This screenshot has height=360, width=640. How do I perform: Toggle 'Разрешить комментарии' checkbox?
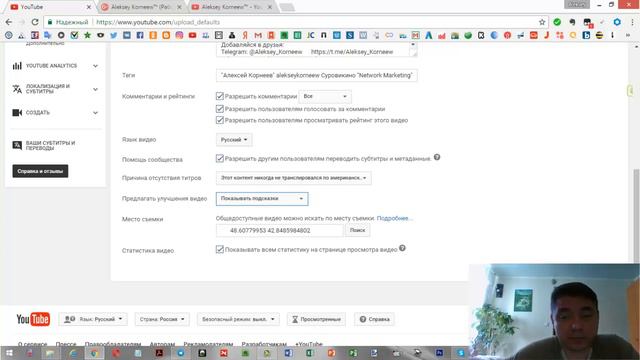click(x=220, y=96)
